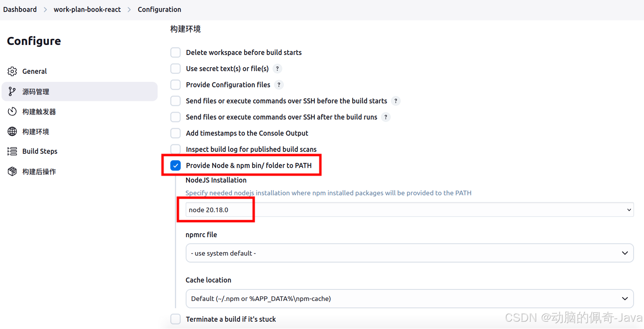
Task: Click the gear icon beside General
Action: tap(12, 71)
